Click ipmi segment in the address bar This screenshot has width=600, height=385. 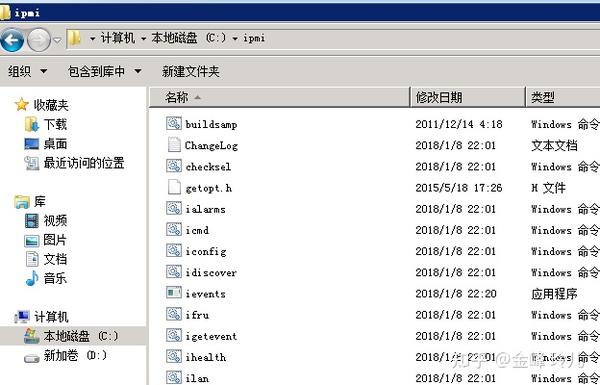coord(254,38)
